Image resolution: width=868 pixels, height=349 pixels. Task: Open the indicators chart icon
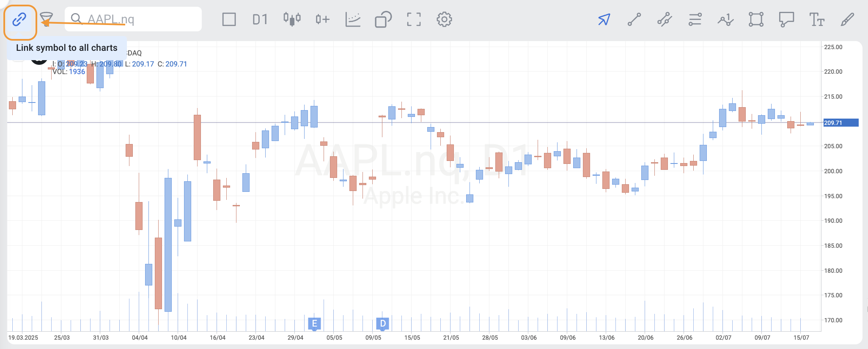(353, 19)
